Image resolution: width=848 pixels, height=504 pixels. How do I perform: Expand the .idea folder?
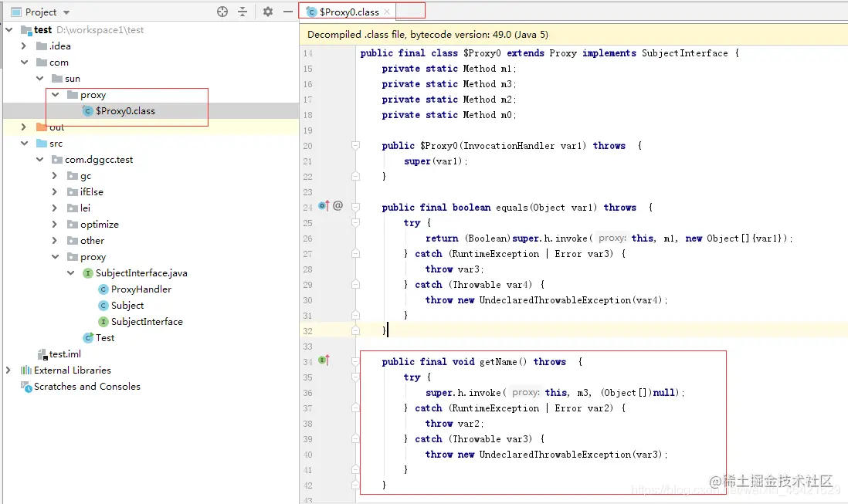tap(24, 46)
